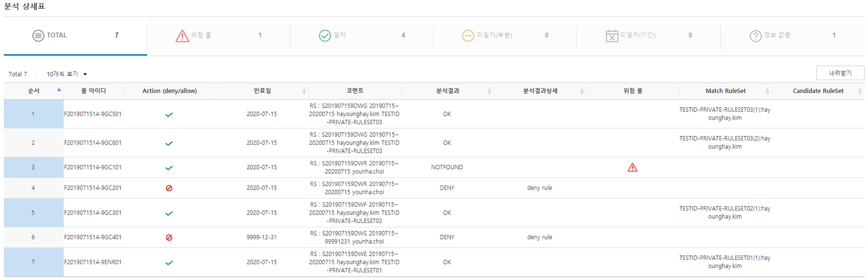Click TESTID-PRIVATE-RULESET01(1) match ruleset
This screenshot has width=868, height=280.
coord(725,262)
